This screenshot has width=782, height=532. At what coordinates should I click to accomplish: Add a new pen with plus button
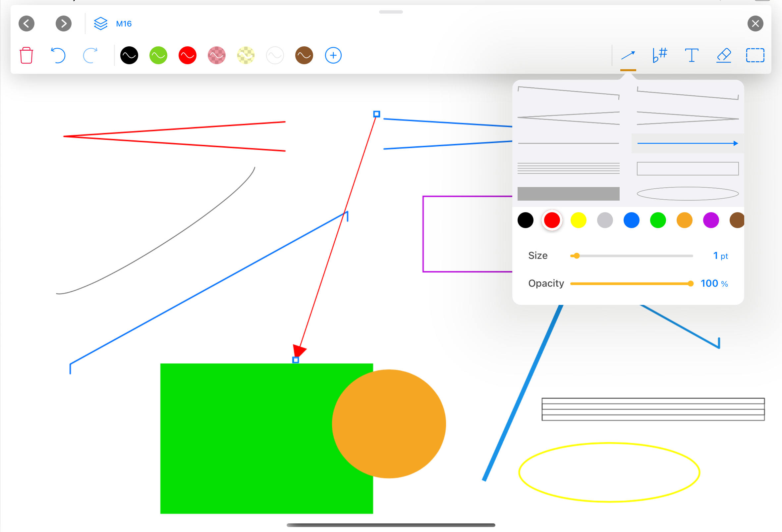click(333, 56)
